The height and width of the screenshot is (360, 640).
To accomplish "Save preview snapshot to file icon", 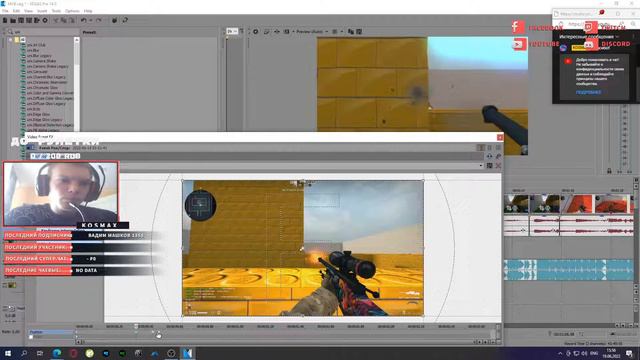I will click(x=359, y=31).
